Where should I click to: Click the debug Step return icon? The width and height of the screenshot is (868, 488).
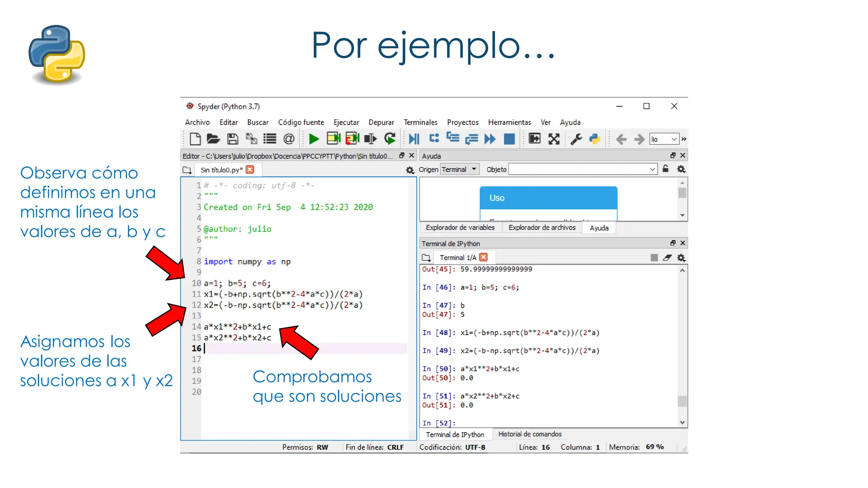(471, 139)
